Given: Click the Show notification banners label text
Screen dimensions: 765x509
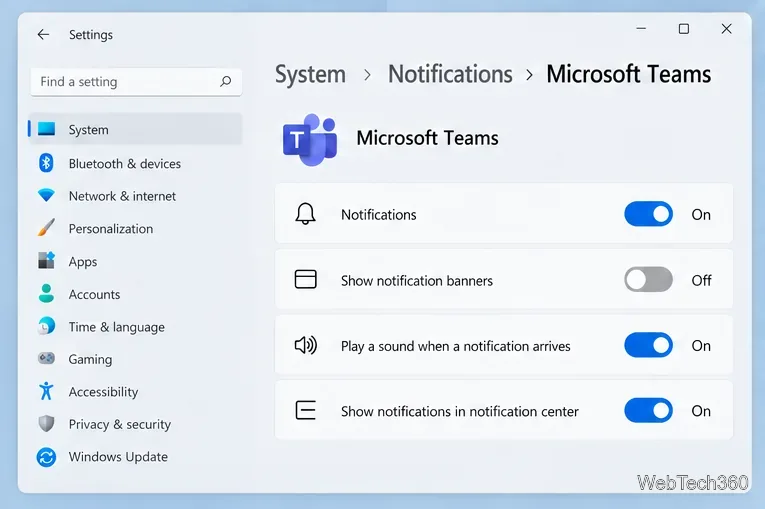Looking at the screenshot, I should [x=417, y=281].
